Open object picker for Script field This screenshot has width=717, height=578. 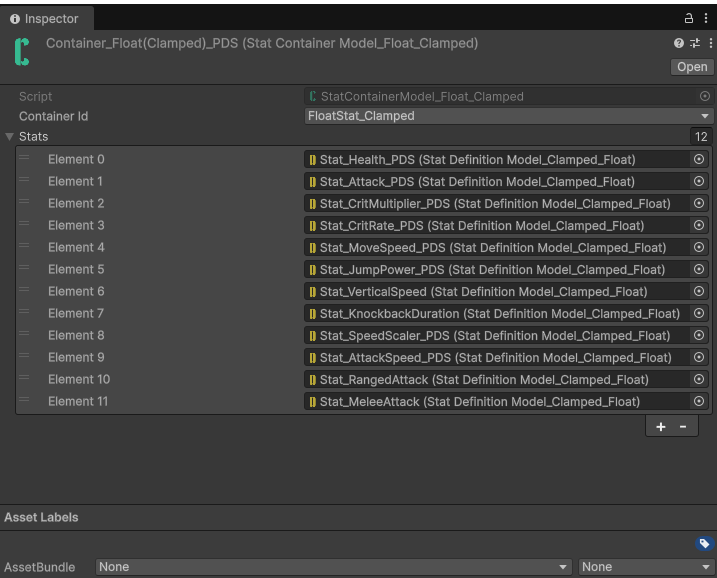705,96
